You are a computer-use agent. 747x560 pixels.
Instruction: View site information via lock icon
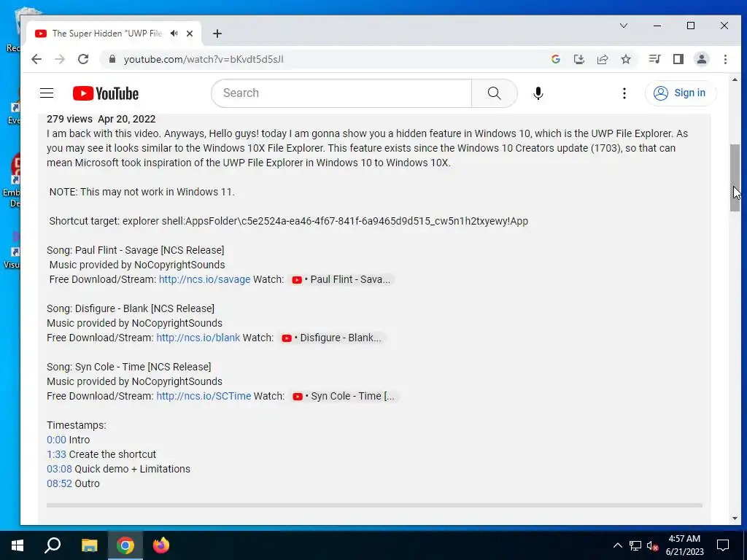112,59
